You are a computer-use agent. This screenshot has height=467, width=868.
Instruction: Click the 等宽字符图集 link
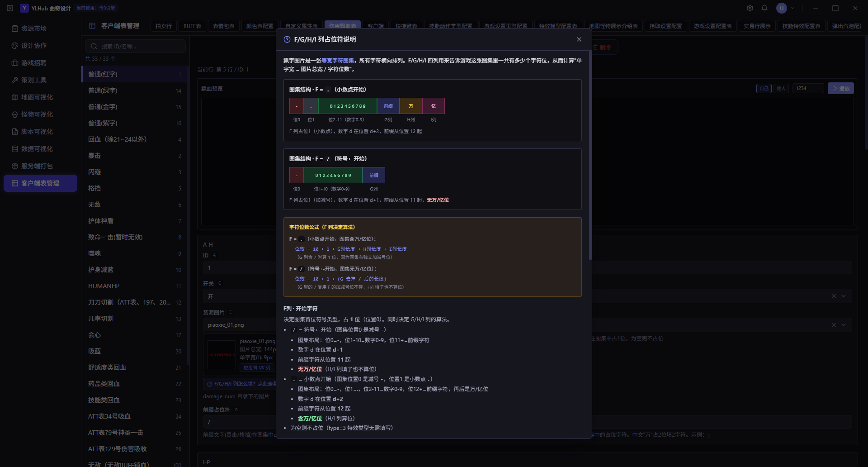click(338, 60)
